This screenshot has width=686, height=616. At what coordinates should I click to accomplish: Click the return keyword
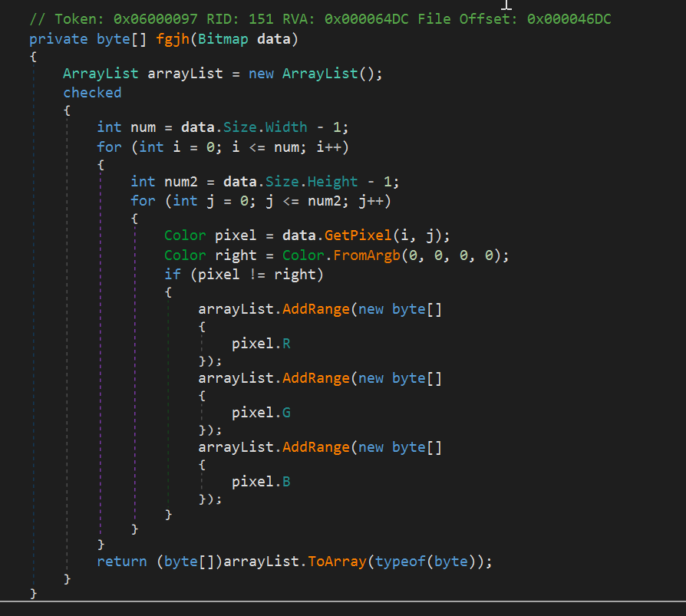click(x=121, y=562)
